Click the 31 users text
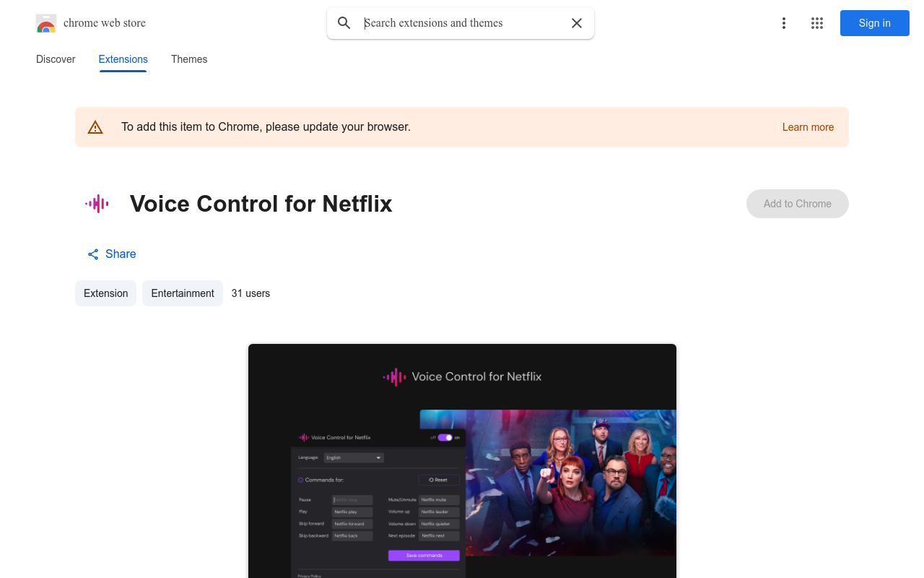This screenshot has height=578, width=924. point(250,293)
